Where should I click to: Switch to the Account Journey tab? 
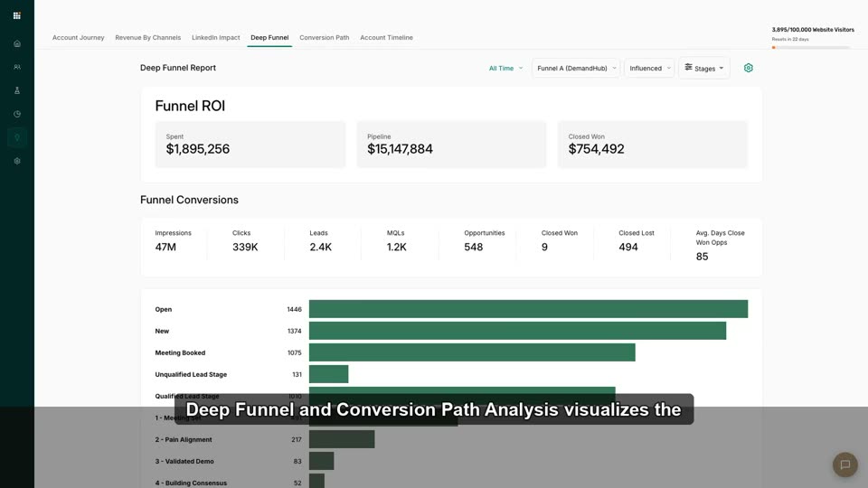tap(78, 38)
